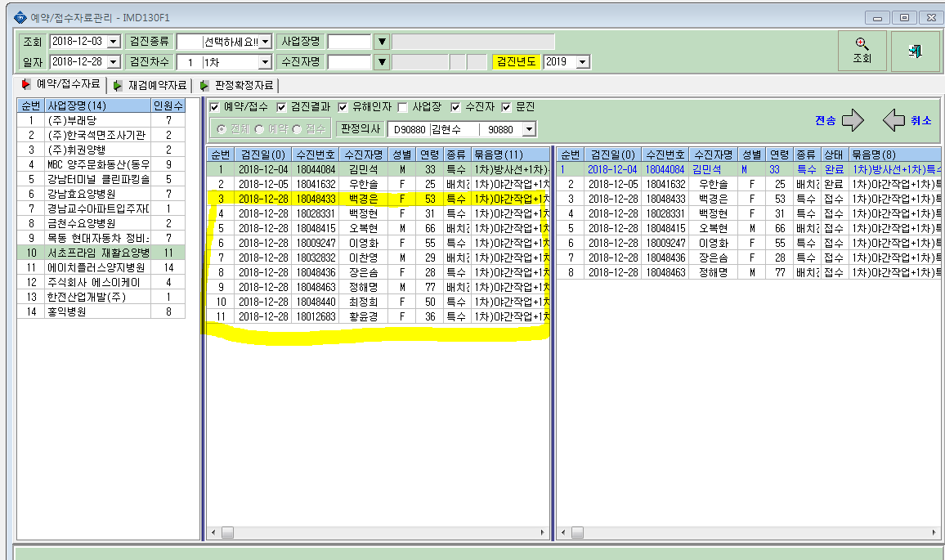Viewport: 945px width, 560px height.
Task: Select 홍익병원 in the workplace list
Action: click(x=101, y=311)
